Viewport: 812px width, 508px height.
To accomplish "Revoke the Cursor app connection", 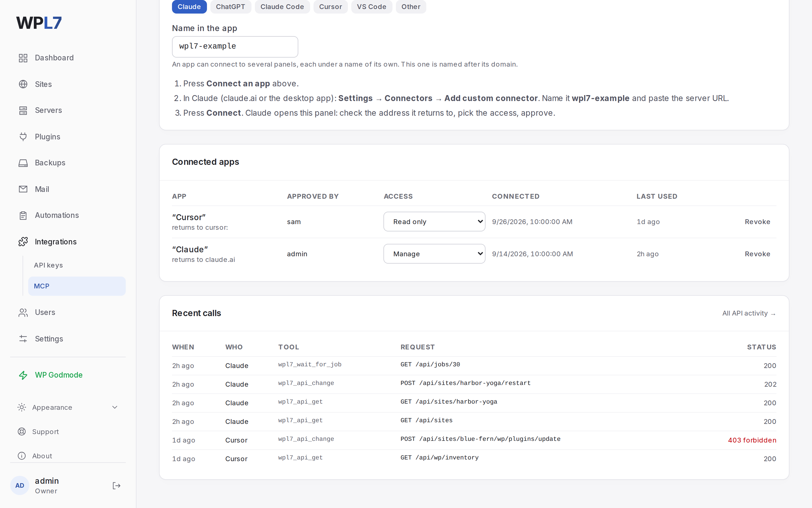I will pos(757,222).
